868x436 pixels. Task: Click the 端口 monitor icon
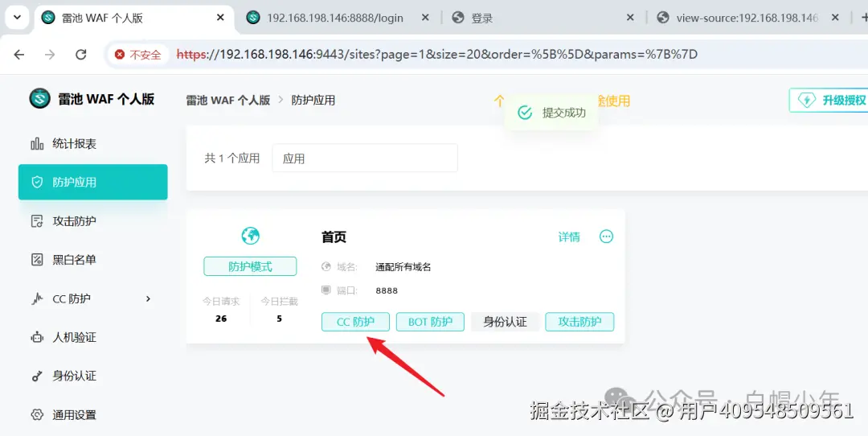point(326,290)
